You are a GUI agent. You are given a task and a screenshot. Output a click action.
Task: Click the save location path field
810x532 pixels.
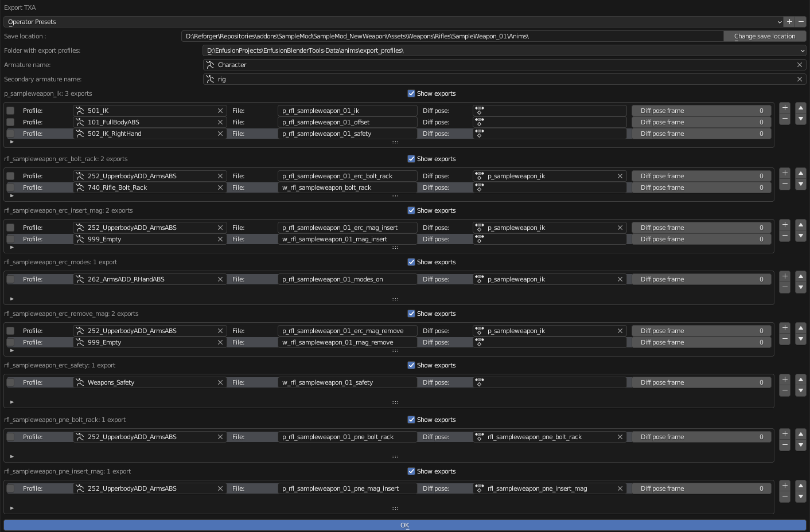click(453, 36)
